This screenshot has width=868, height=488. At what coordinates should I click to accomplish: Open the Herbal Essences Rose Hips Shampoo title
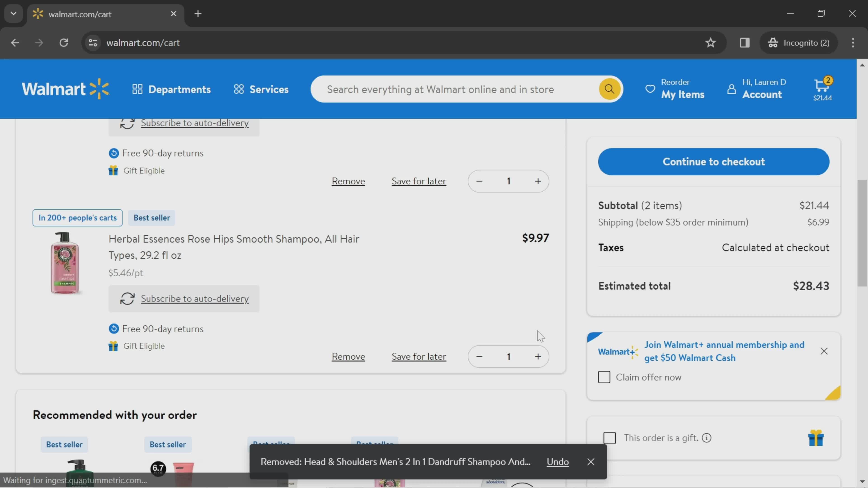point(234,247)
